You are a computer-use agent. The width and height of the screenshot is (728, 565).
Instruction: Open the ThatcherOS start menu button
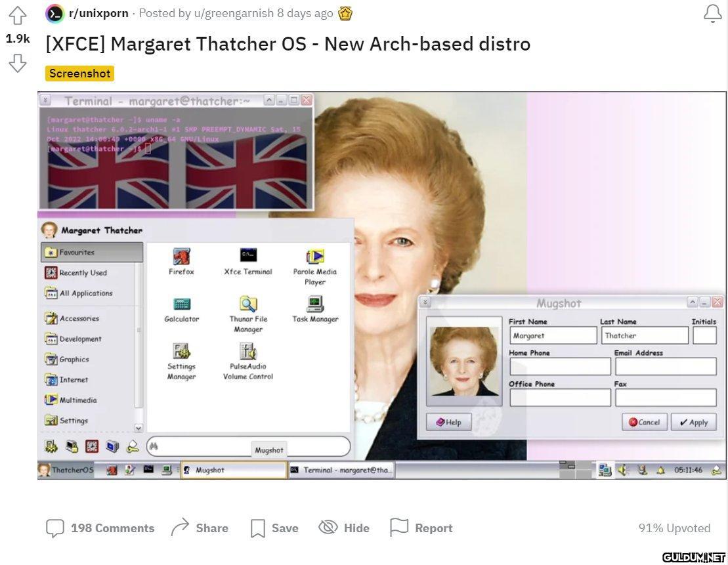pyautogui.click(x=66, y=470)
